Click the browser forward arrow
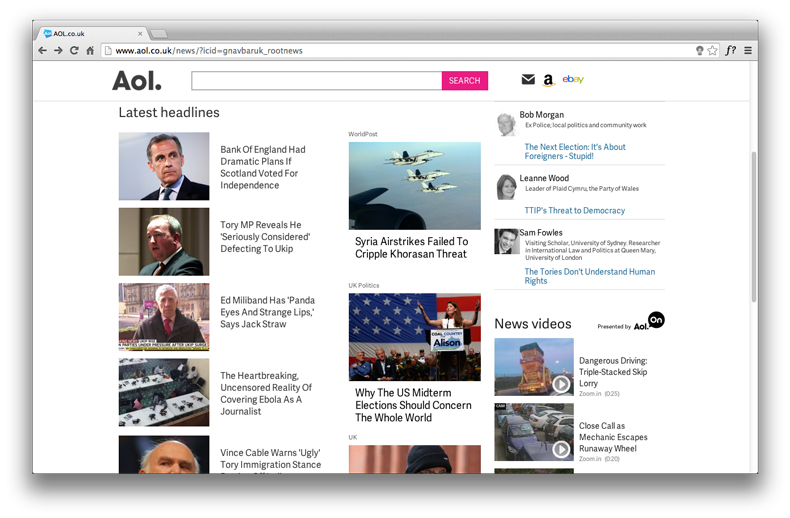Screen dimensions: 790x518 [x=58, y=50]
